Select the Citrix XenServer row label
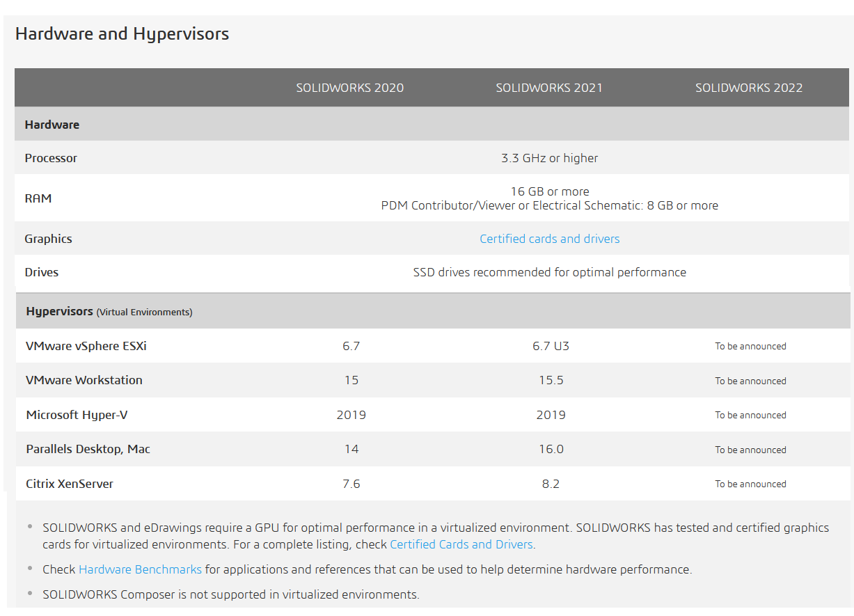The height and width of the screenshot is (616, 854). [x=70, y=484]
